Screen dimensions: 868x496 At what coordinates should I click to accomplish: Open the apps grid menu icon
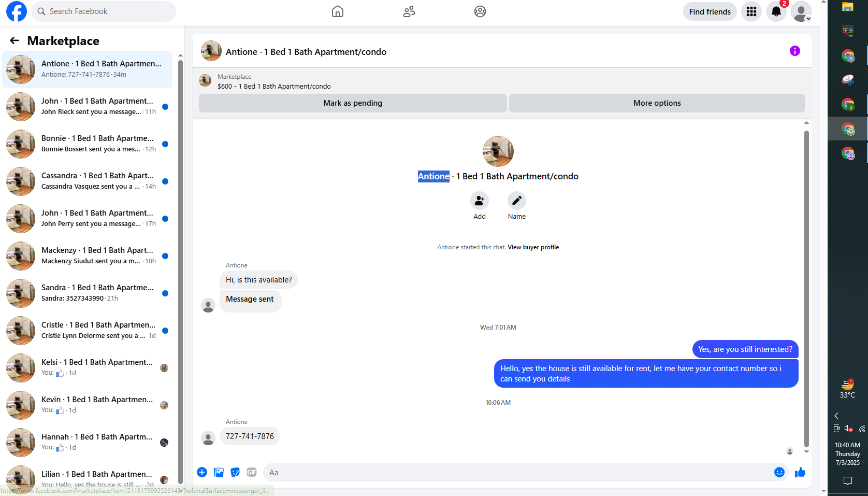point(751,11)
